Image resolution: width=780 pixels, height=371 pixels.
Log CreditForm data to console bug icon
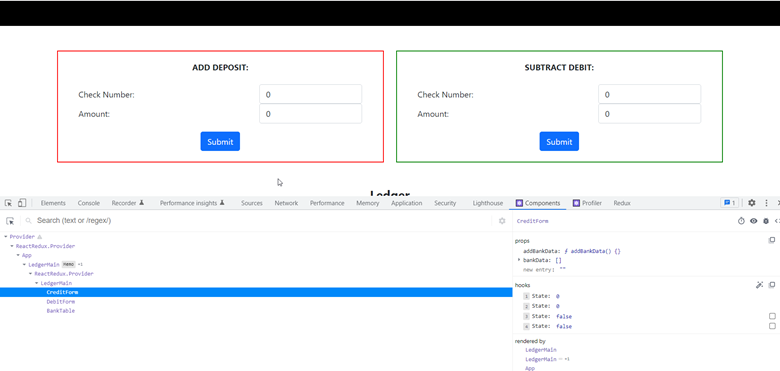click(766, 221)
